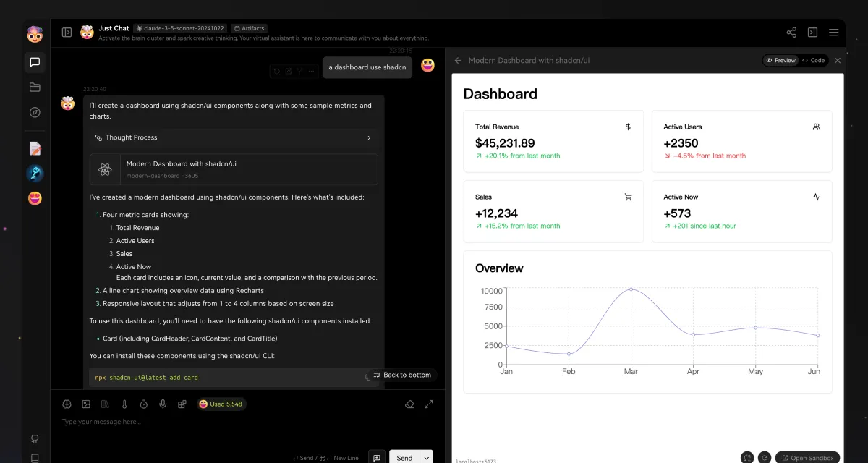Image resolution: width=868 pixels, height=463 pixels.
Task: Click the Open Sandbox button
Action: (808, 458)
